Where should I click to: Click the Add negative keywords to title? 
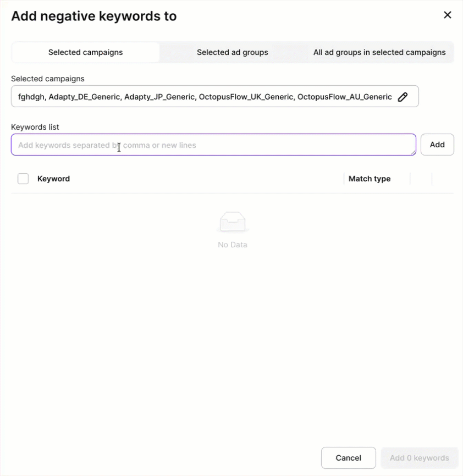(x=94, y=16)
